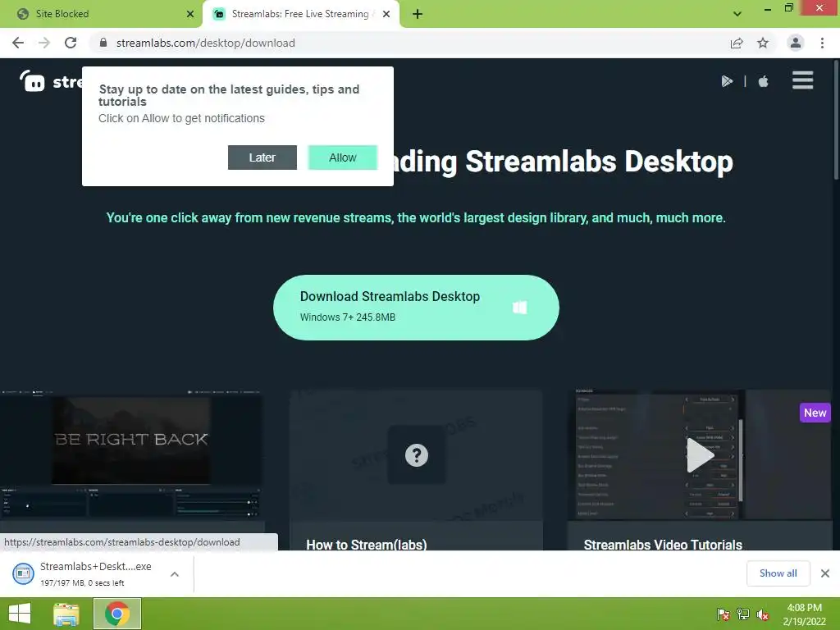Click the network tray icon
Viewport: 840px width, 630px height.
[742, 614]
